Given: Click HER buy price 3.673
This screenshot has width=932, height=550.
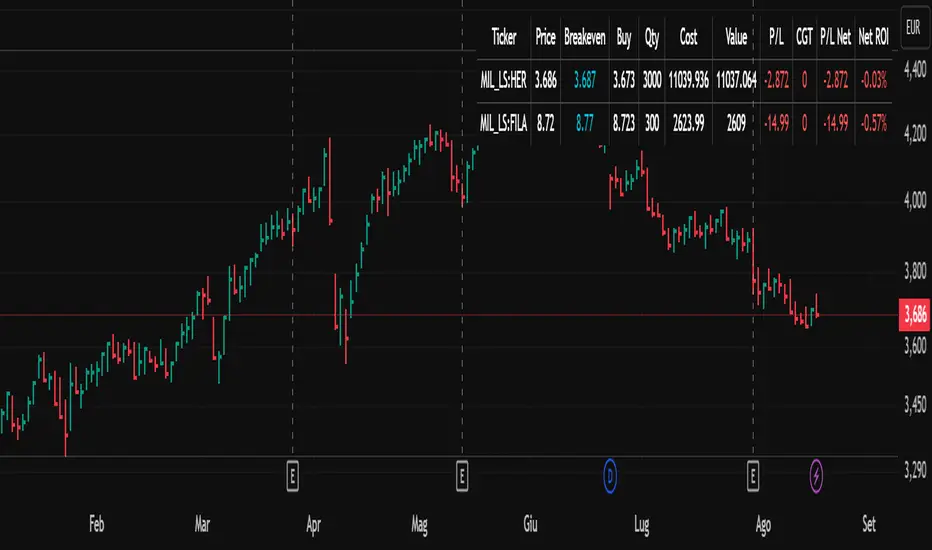Looking at the screenshot, I should 624,80.
